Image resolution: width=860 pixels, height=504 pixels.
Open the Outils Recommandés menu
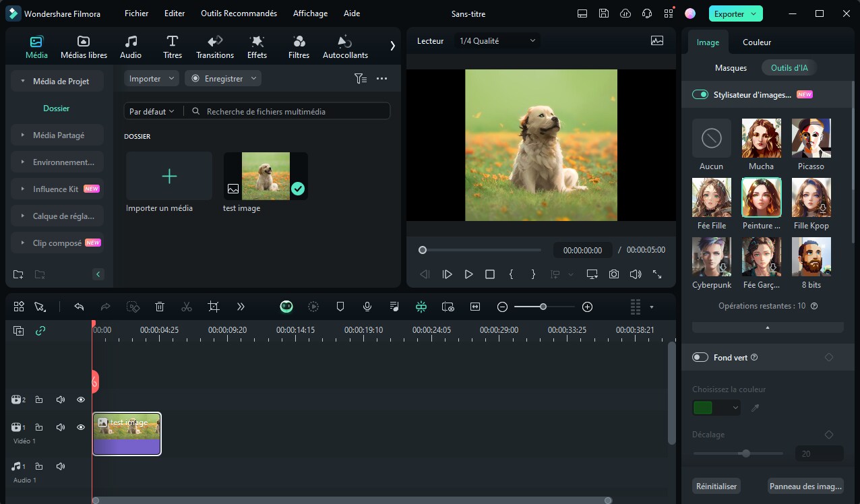click(x=239, y=13)
